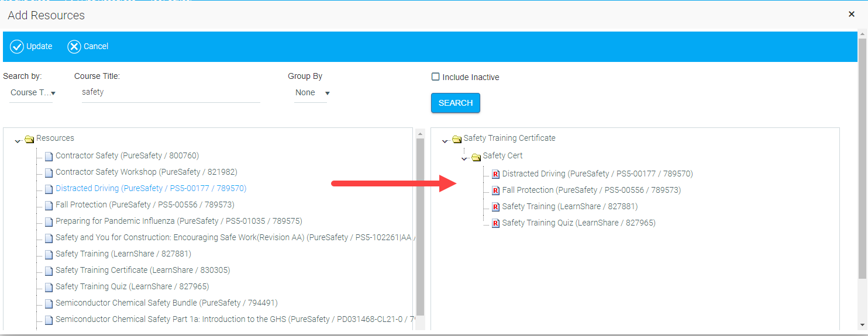Close the Add Resources dialog
Image resolution: width=868 pixels, height=336 pixels.
click(x=852, y=14)
